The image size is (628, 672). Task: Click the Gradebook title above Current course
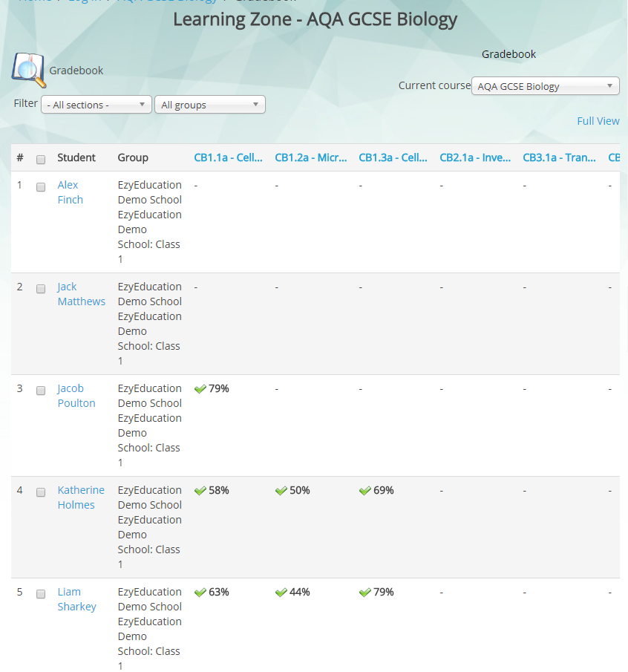click(508, 54)
